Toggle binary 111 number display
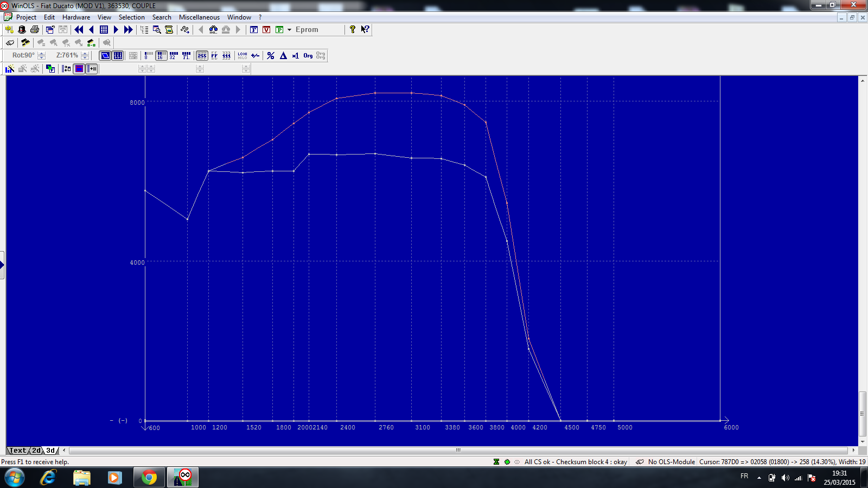The image size is (868, 488). (227, 55)
